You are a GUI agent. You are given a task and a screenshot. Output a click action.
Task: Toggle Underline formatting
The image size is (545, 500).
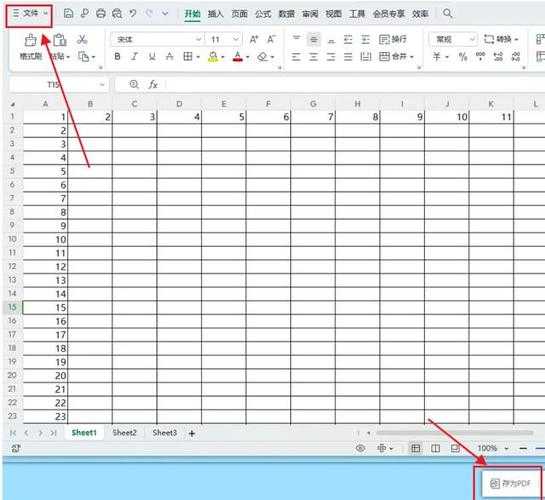coord(152,56)
